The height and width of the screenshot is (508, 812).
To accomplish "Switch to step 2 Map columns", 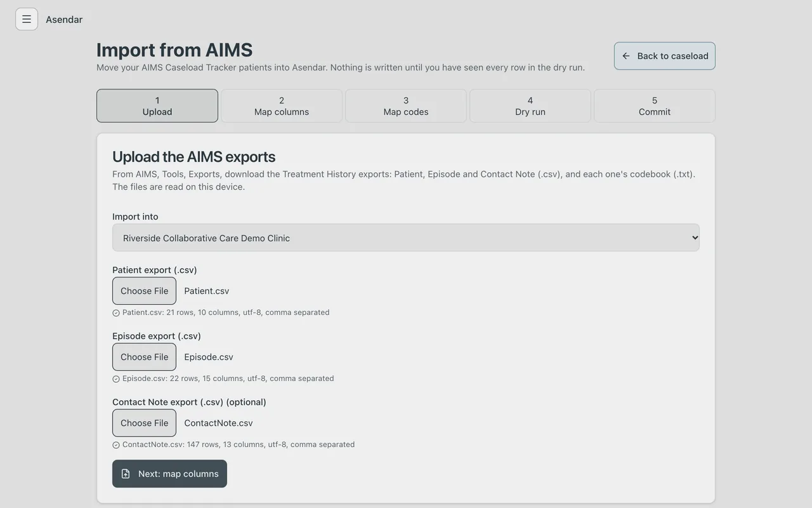I will point(282,105).
